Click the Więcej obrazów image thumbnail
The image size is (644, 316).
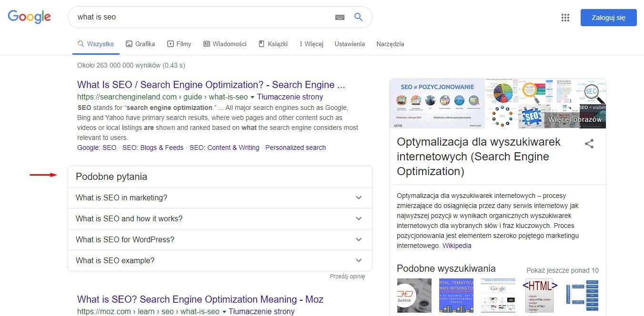[x=575, y=119]
